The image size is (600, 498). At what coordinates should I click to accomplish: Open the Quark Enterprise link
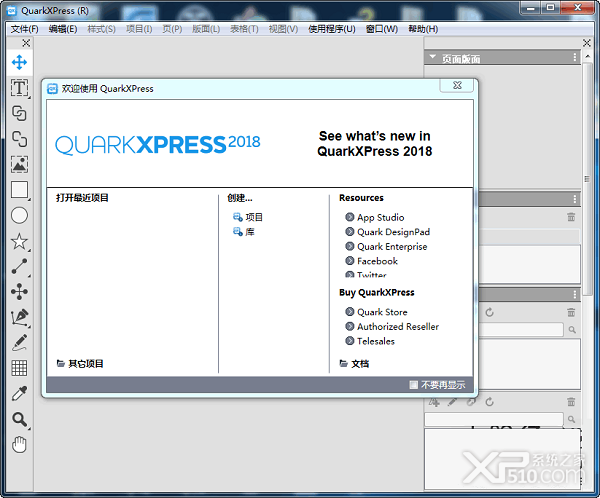pyautogui.click(x=386, y=247)
